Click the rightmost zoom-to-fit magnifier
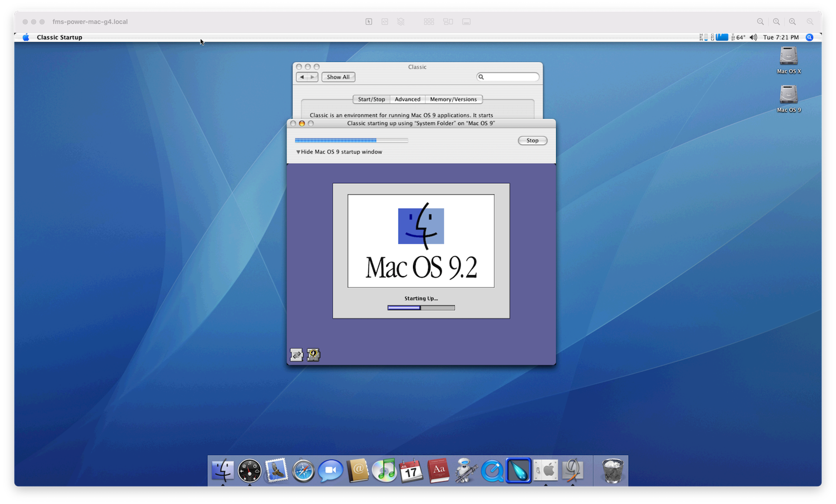836x504 pixels. point(810,22)
